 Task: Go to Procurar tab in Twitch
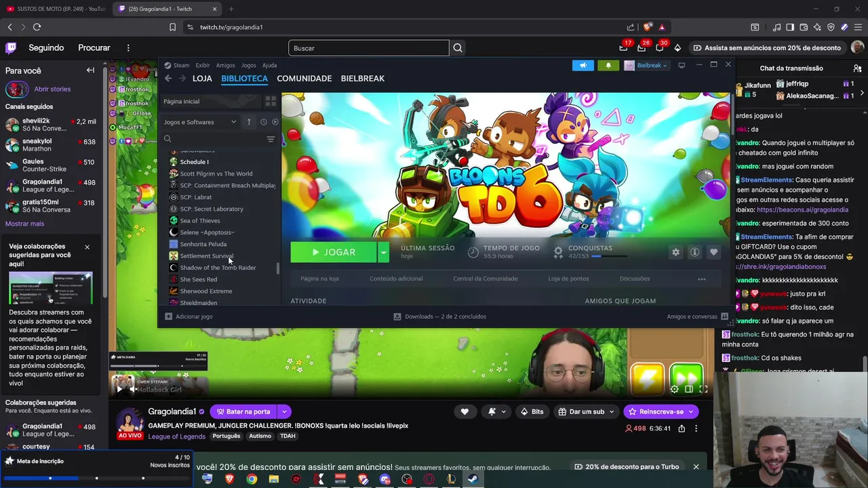[94, 47]
